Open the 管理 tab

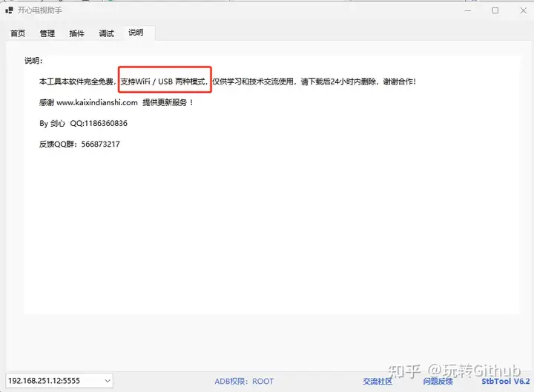point(47,33)
